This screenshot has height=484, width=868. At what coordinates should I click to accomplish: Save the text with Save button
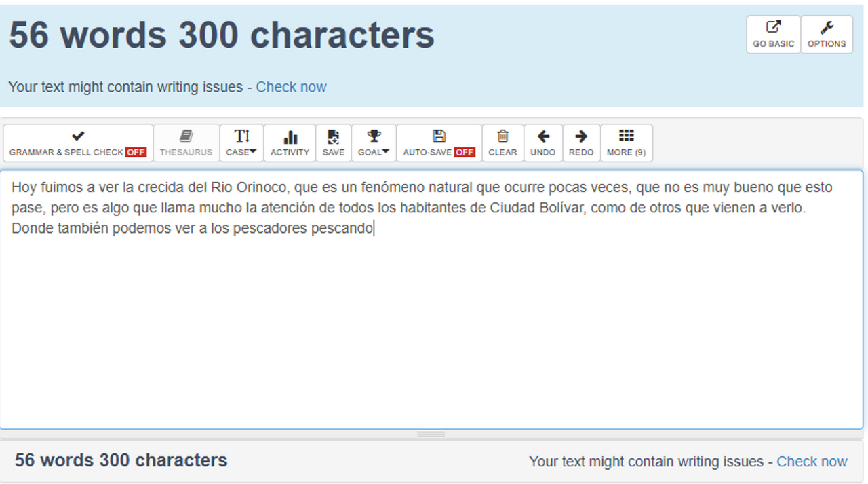click(x=333, y=143)
